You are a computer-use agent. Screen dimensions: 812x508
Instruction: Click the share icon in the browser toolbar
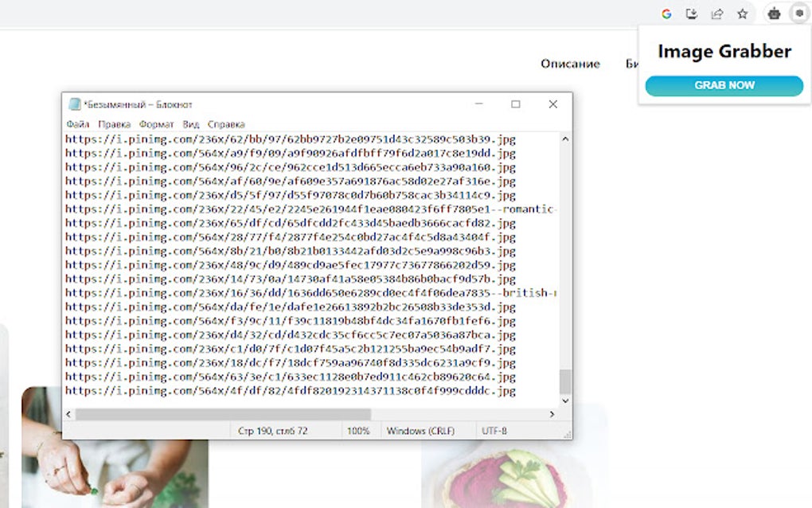[x=720, y=13]
